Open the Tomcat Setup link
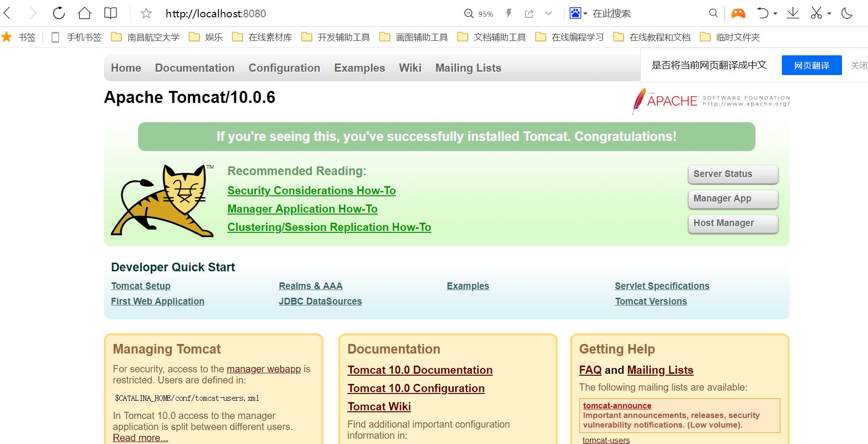This screenshot has height=444, width=868. coord(141,286)
